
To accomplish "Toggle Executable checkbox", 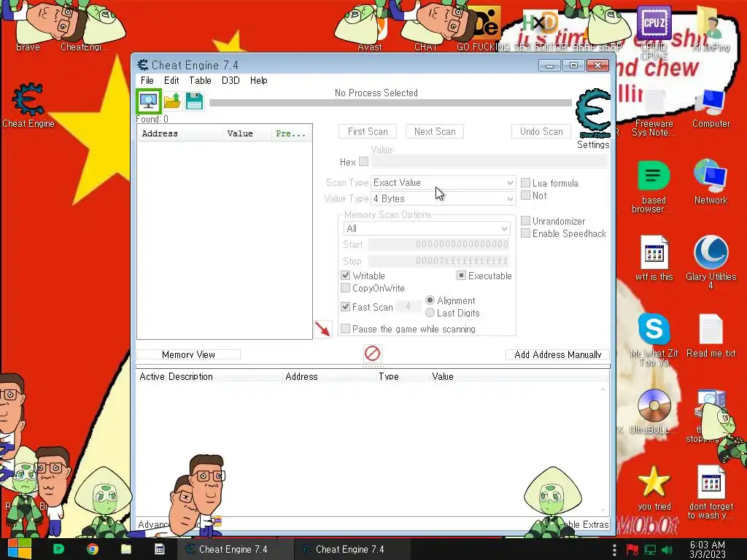I will pyautogui.click(x=461, y=275).
